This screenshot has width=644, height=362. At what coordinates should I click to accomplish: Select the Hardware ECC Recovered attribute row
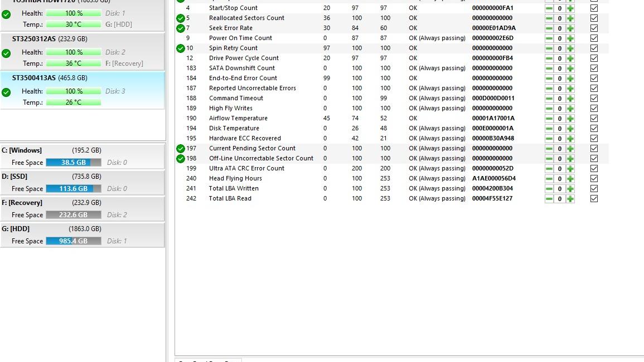coord(245,139)
